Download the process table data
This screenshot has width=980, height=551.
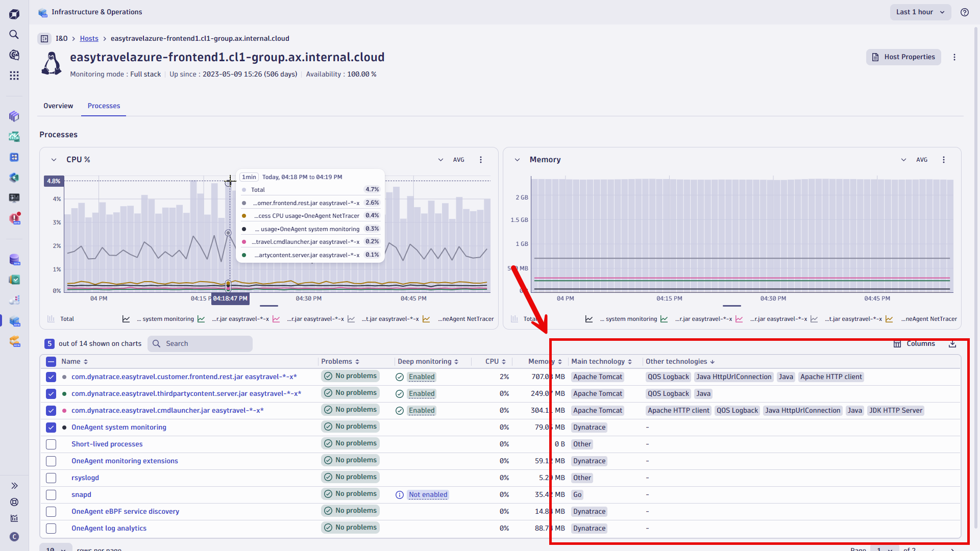tap(952, 344)
